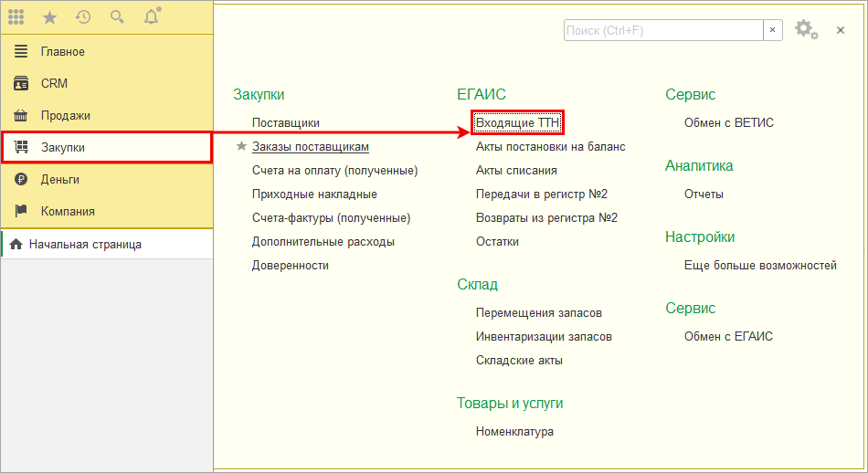Click the CRM contact card icon
The image size is (868, 473).
21,83
